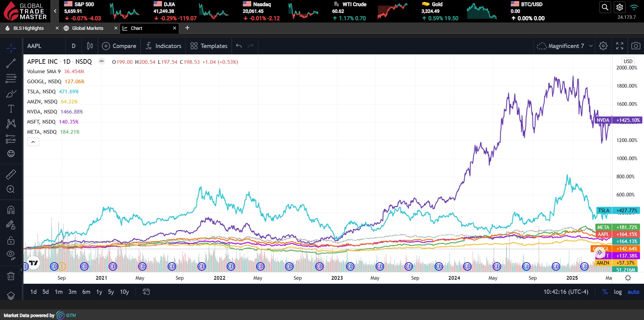This screenshot has width=644, height=320.
Task: Toggle log scale mode
Action: [x=618, y=292]
